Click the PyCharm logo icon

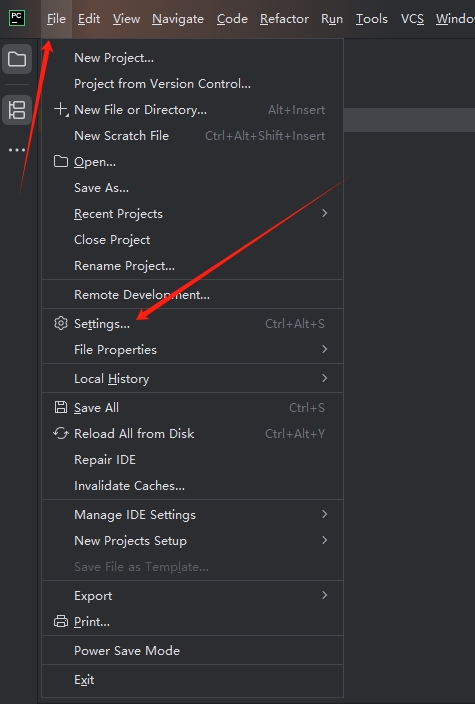click(17, 18)
